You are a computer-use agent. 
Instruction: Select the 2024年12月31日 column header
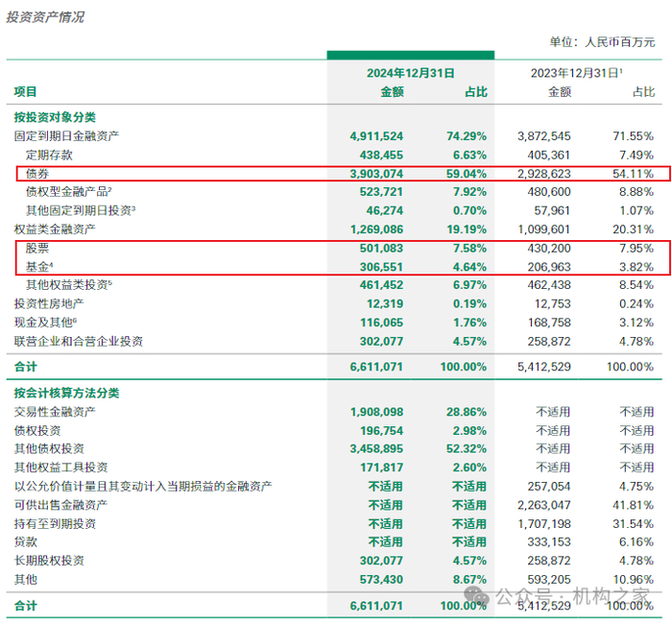click(x=410, y=73)
